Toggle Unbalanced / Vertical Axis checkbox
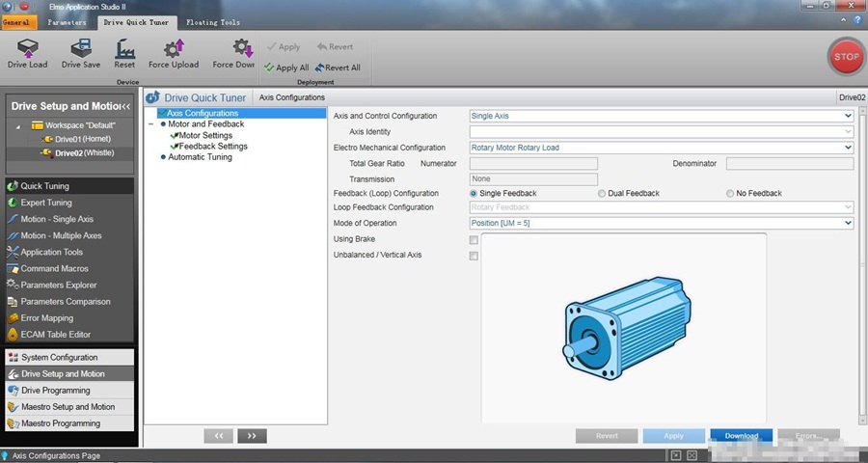The image size is (868, 463). [x=474, y=257]
